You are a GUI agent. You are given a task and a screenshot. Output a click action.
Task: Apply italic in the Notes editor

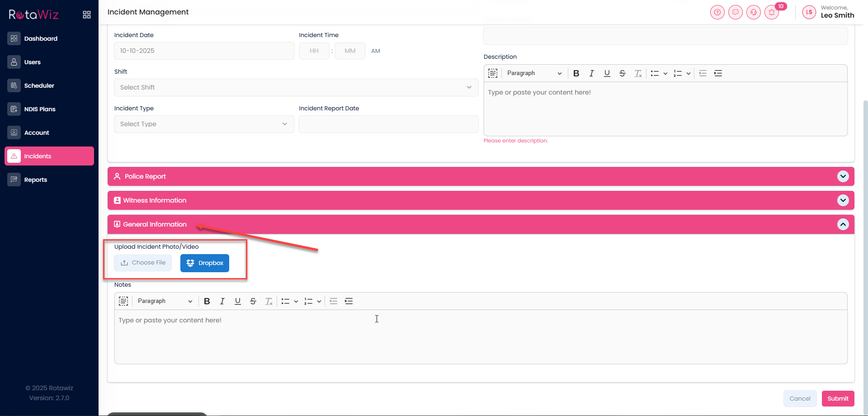222,301
